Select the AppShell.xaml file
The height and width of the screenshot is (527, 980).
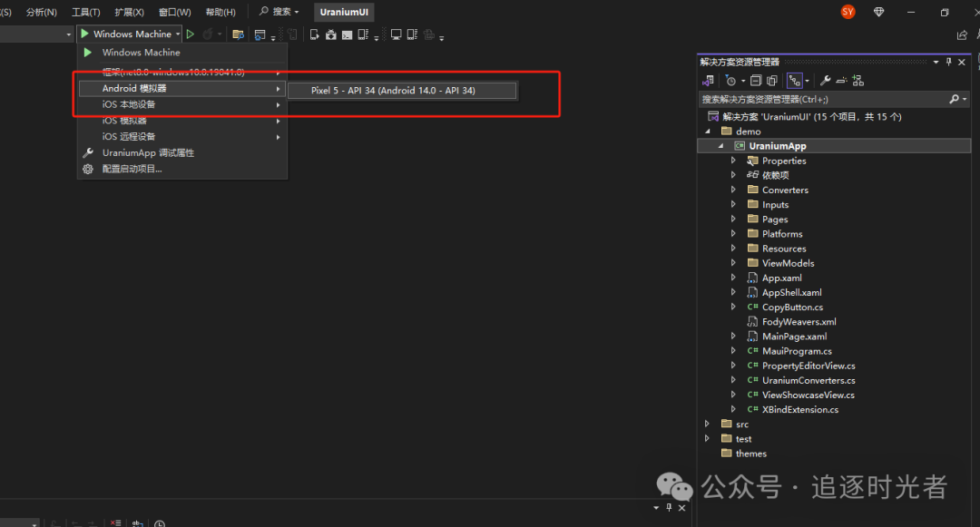point(791,292)
